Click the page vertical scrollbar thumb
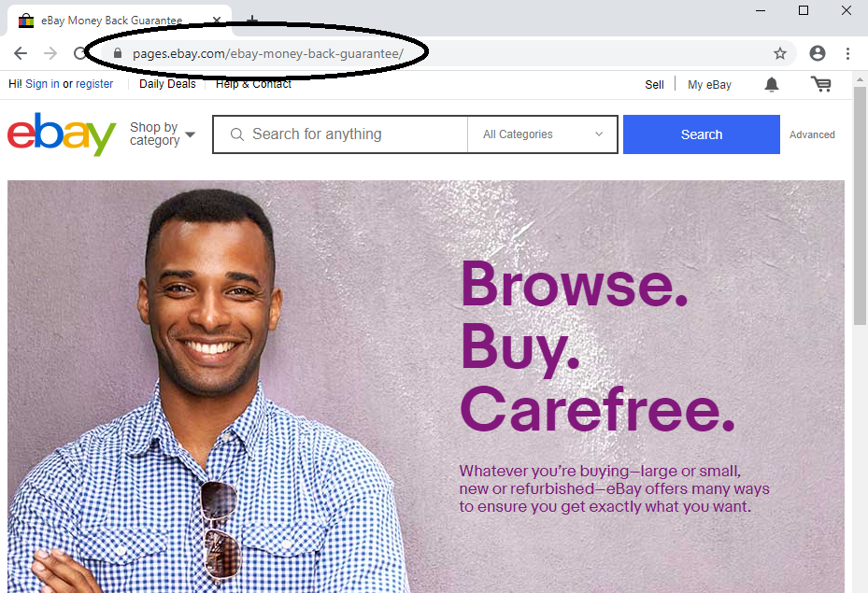This screenshot has height=593, width=868. (860, 205)
